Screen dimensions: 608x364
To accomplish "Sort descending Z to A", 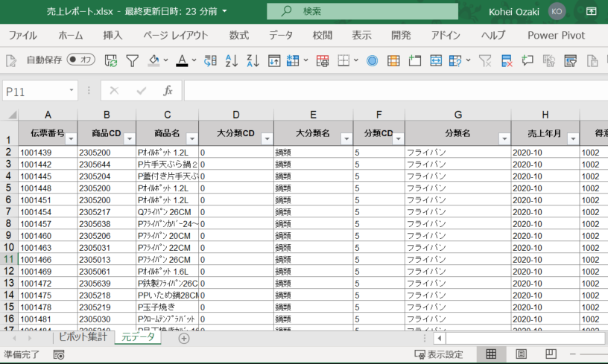I will click(x=253, y=60).
